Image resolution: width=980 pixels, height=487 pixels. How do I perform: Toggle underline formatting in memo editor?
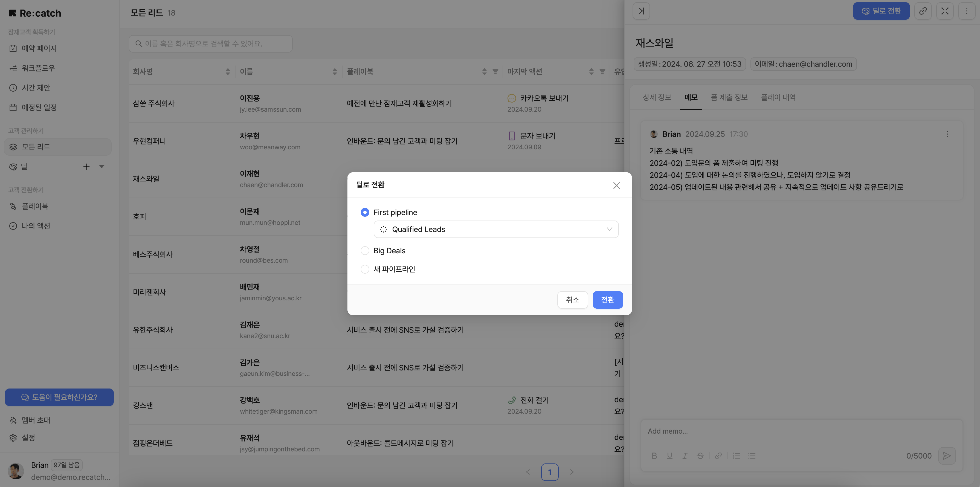coord(670,456)
